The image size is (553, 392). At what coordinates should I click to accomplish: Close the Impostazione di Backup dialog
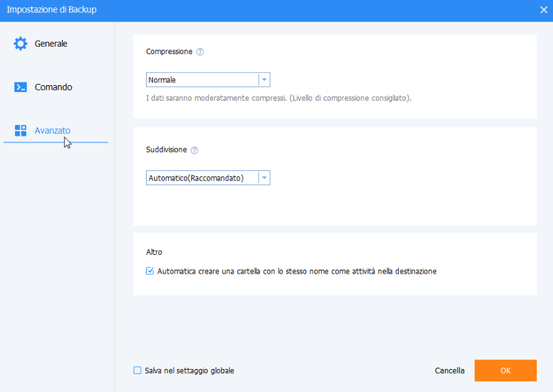544,10
